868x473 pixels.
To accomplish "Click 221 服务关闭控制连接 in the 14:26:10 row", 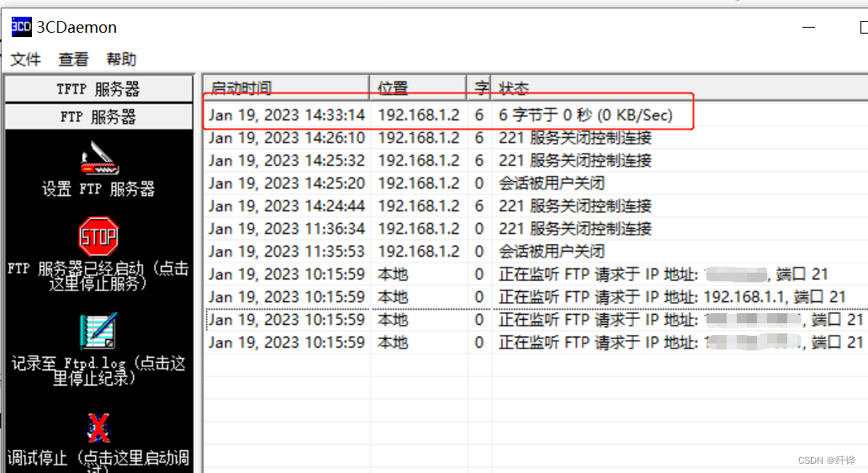I will point(574,138).
